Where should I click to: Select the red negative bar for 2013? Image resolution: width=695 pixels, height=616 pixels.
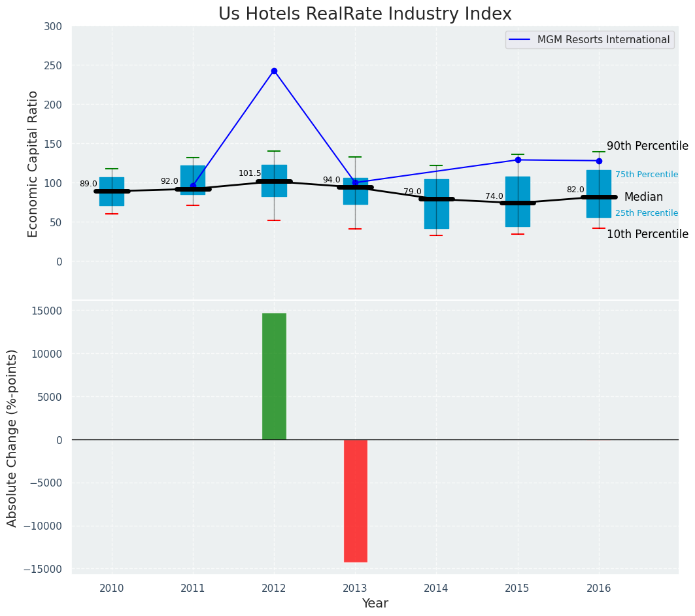pos(355,500)
